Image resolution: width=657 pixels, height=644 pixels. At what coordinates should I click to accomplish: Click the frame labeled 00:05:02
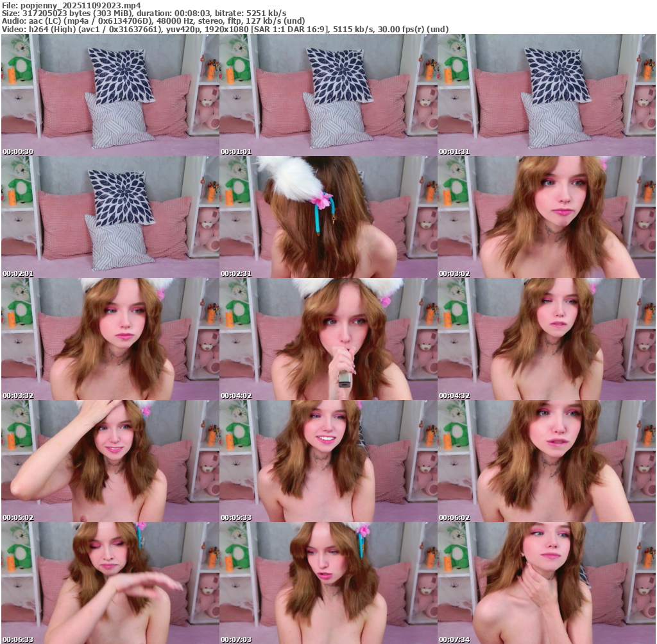tap(110, 461)
